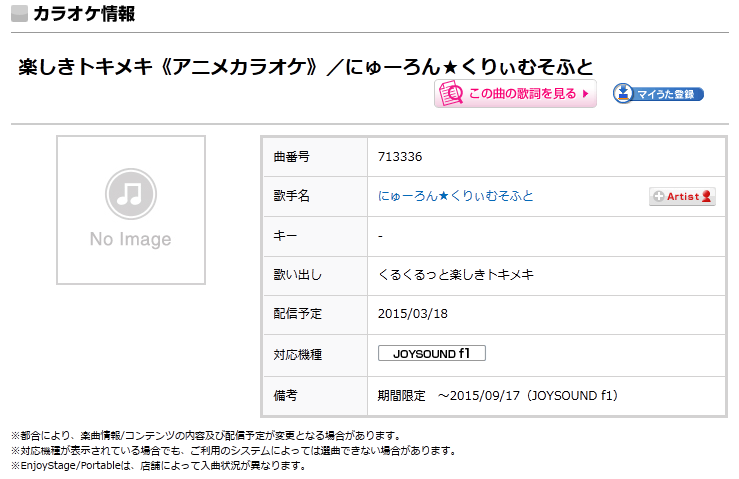Select the note starting ※EnjoyStage/Portable
The width and height of the screenshot is (739, 479).
159,466
